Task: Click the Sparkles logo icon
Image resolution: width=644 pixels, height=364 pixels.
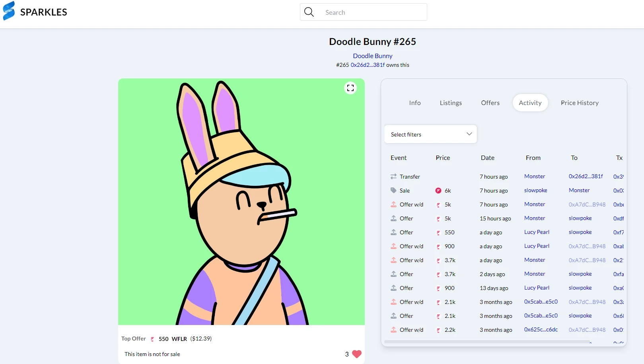Action: (9, 11)
